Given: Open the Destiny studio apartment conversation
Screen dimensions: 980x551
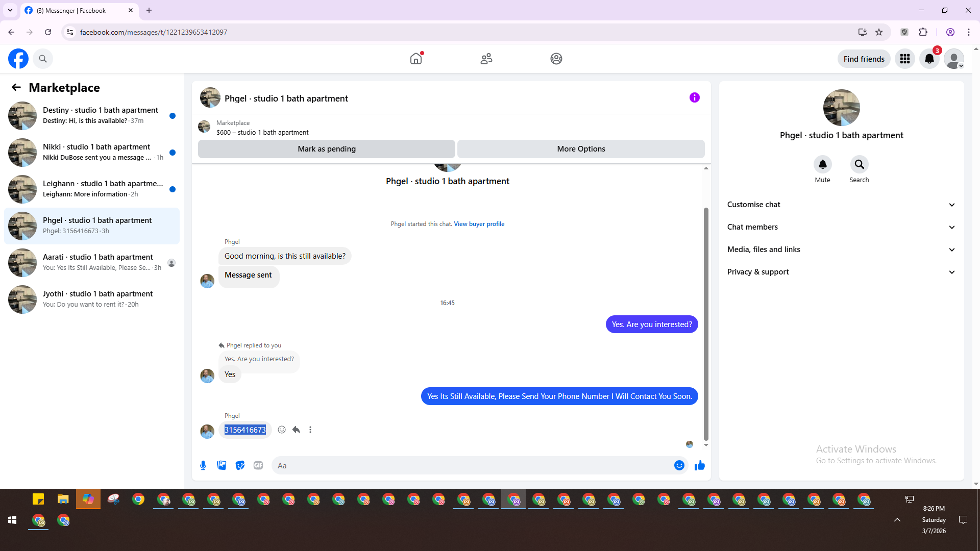Looking at the screenshot, I should tap(92, 116).
